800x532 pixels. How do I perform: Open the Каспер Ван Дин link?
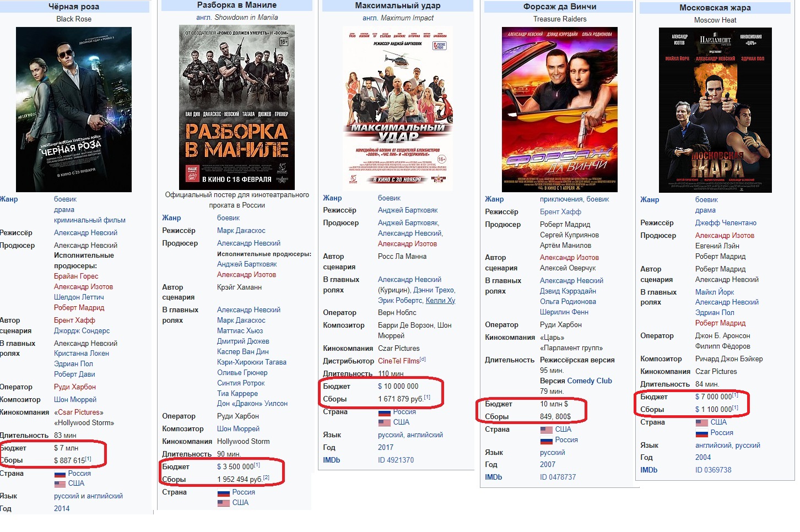click(243, 352)
